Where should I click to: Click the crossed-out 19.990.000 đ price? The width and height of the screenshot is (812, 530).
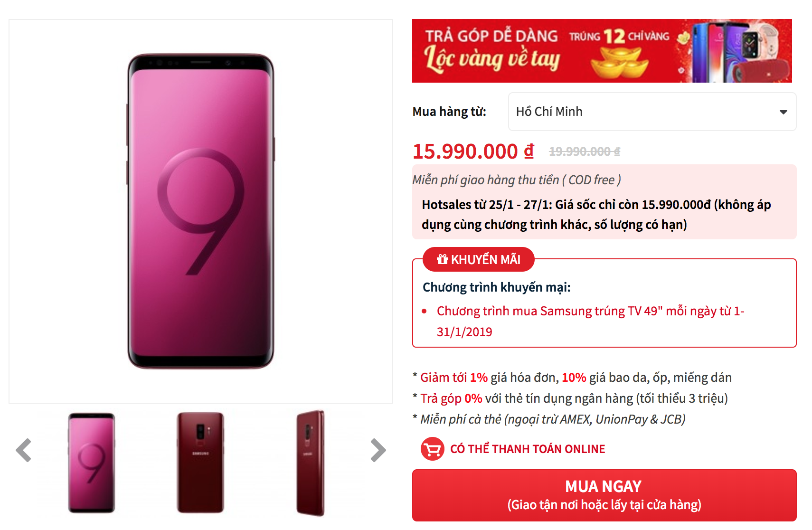[585, 151]
